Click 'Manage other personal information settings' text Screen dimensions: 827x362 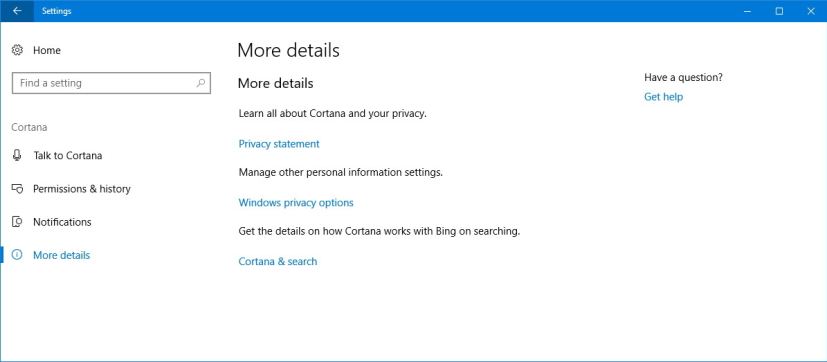[341, 173]
